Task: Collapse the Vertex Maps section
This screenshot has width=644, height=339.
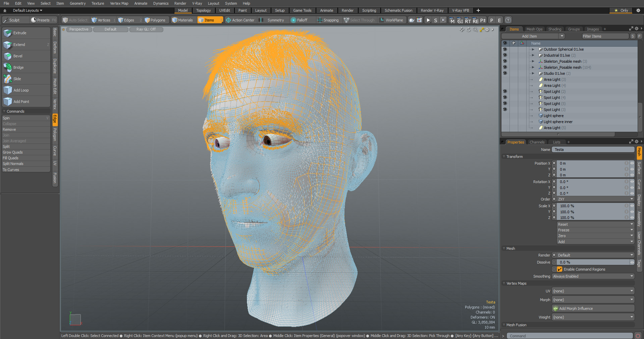Action: coord(504,283)
